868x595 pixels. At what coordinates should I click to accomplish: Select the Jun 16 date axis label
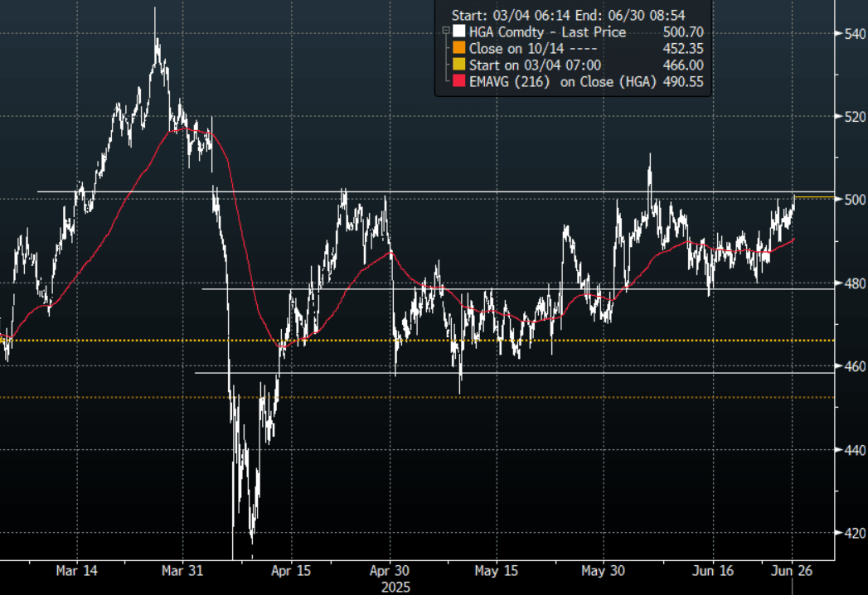point(712,571)
